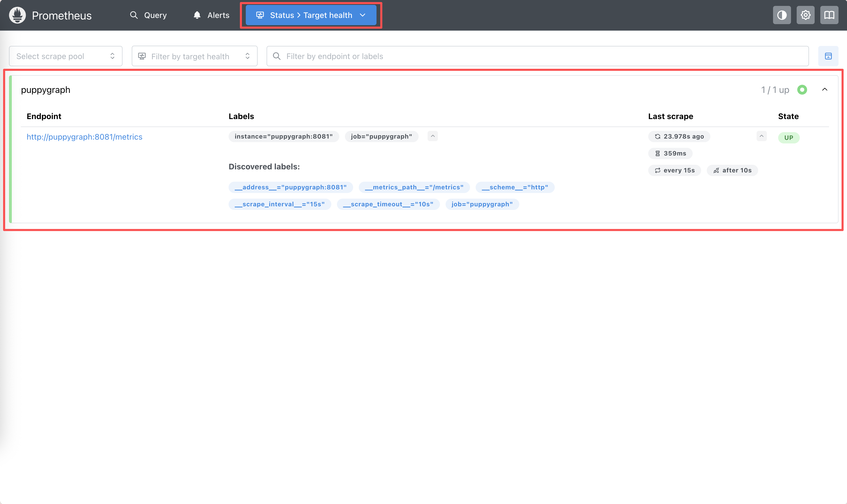Click the Prometheus title text
Screen dimensions: 847x504
coord(62,16)
